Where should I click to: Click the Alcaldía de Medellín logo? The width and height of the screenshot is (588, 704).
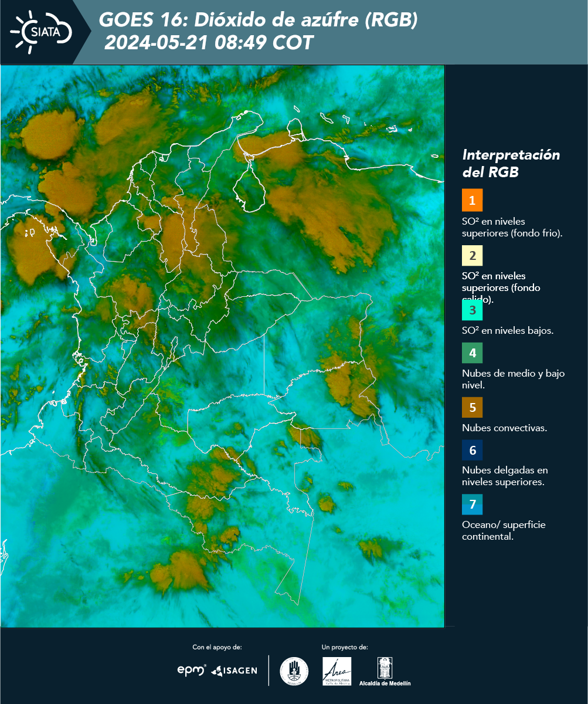(385, 671)
